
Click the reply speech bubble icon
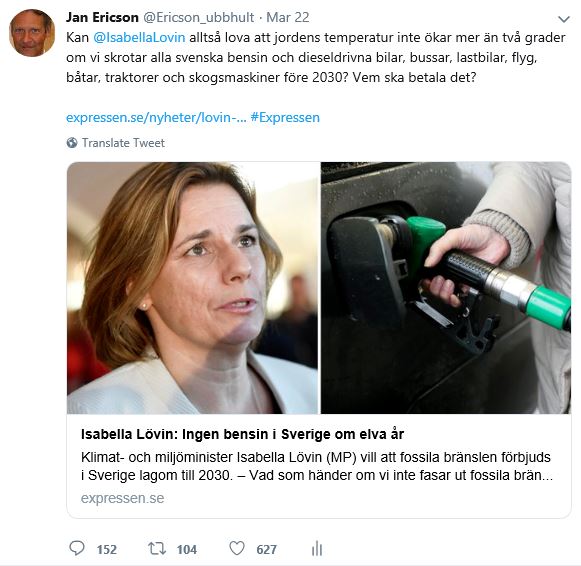[77, 549]
